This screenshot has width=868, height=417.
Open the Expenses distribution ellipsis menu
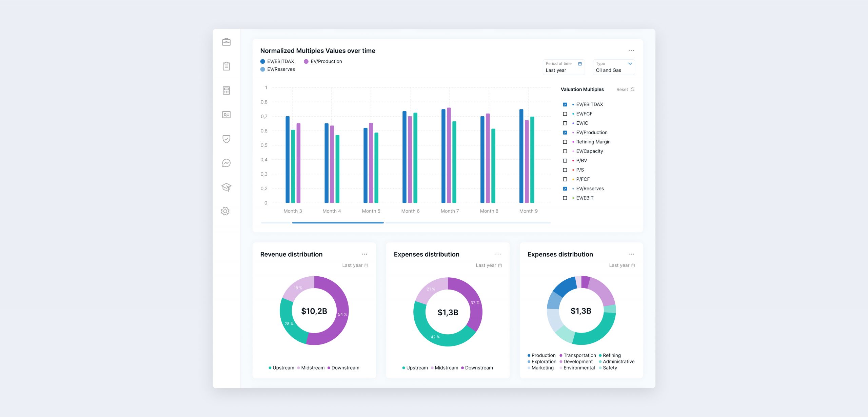point(498,254)
